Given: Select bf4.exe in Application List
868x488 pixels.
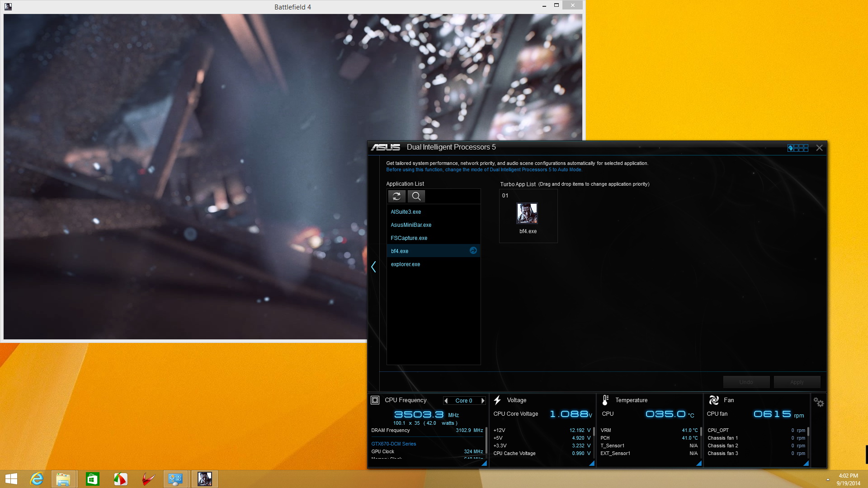Looking at the screenshot, I should tap(433, 251).
